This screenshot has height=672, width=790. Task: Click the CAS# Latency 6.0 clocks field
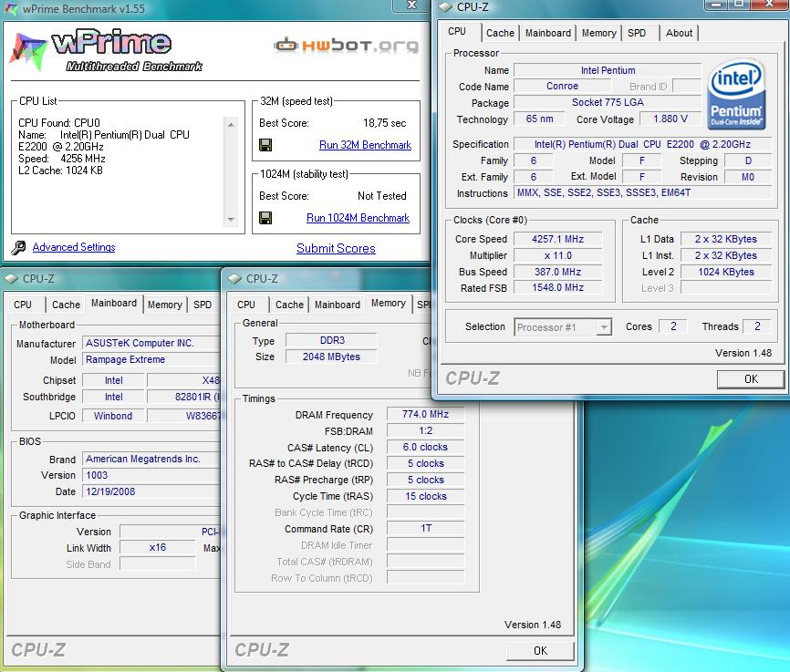click(x=425, y=448)
